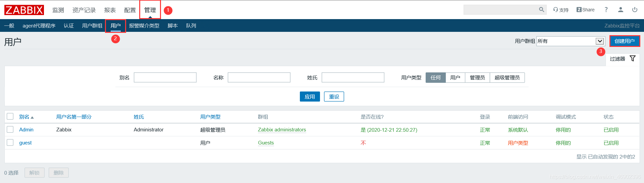Focus the 别名 filter input

[x=165, y=77]
